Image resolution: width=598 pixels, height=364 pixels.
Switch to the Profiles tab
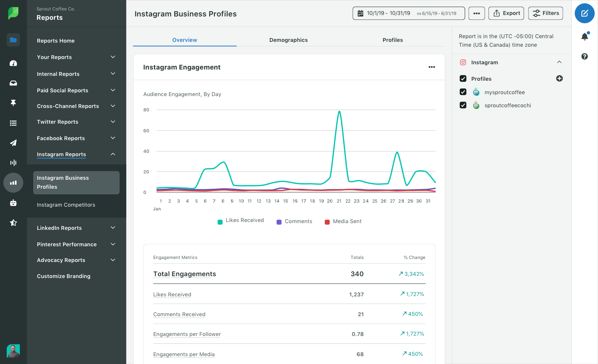click(x=392, y=40)
